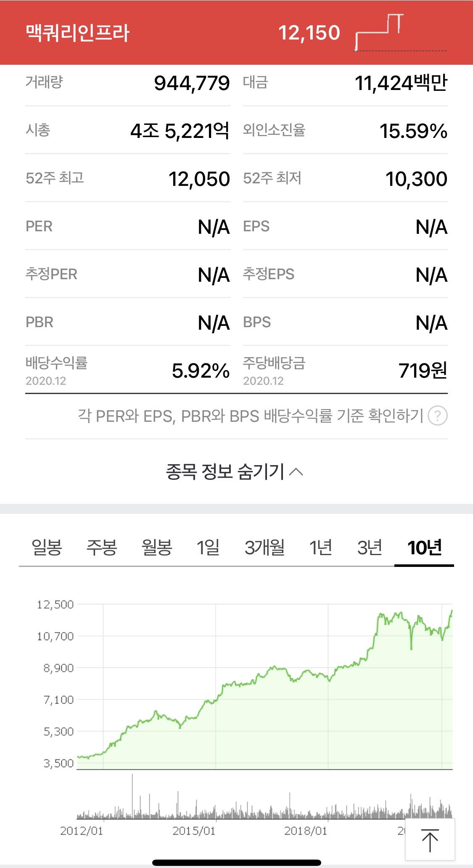Switch chart to 1일 view
This screenshot has width=473, height=868.
tap(208, 548)
